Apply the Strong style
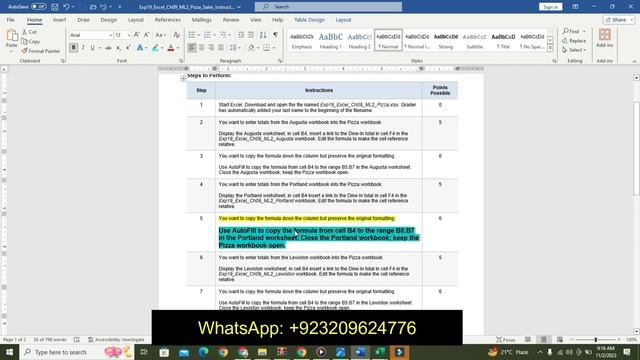This screenshot has width=640, height=360. click(x=446, y=40)
